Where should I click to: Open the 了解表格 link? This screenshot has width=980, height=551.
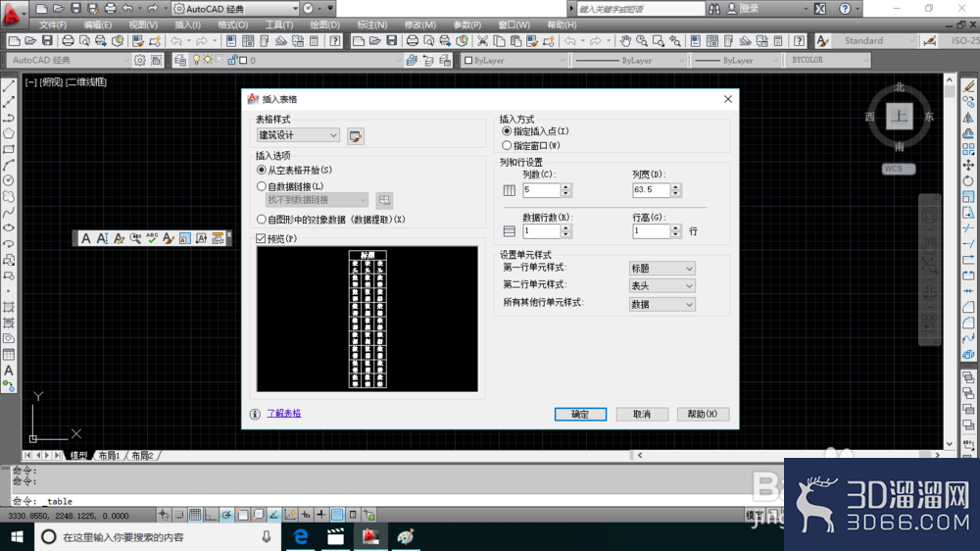point(284,414)
